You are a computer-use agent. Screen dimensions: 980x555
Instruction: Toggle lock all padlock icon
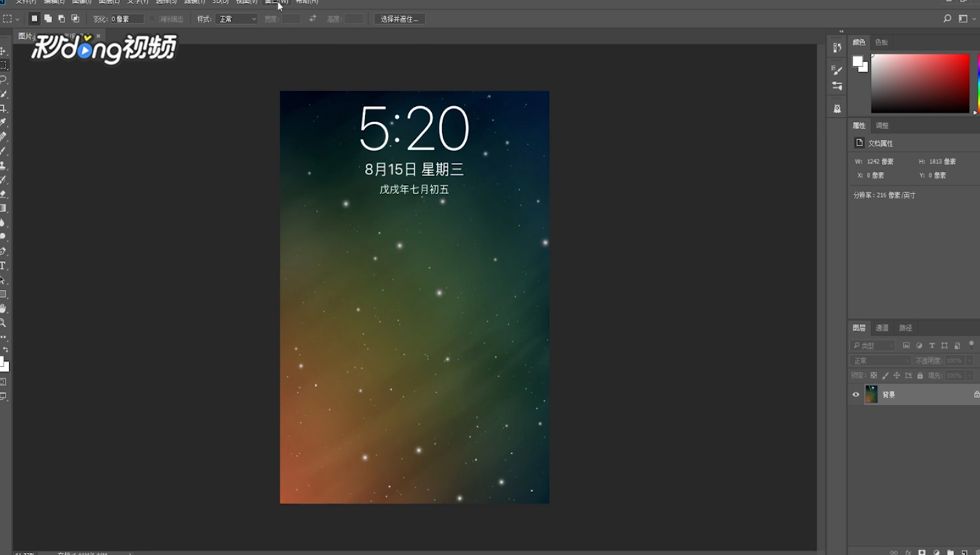click(920, 375)
